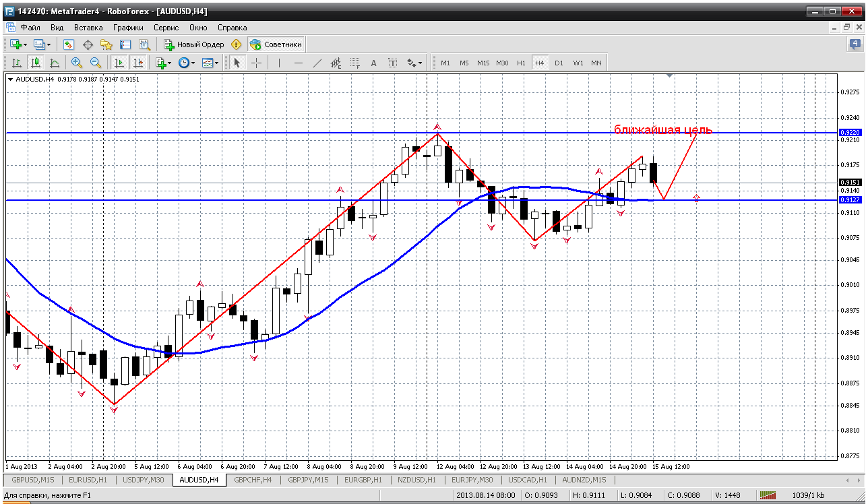Open the templates dropdown
868x504 pixels.
click(x=210, y=63)
